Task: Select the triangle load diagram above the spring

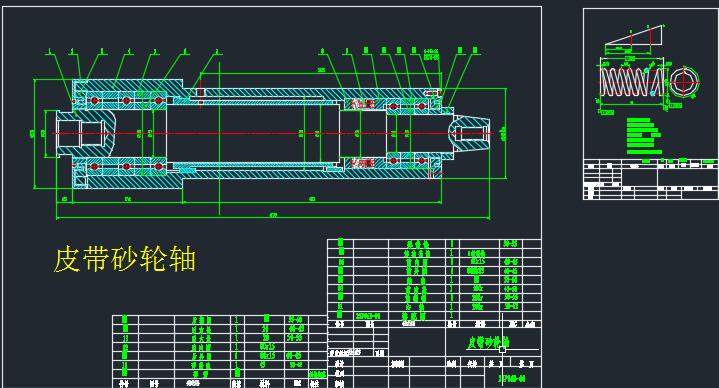Action: point(634,36)
